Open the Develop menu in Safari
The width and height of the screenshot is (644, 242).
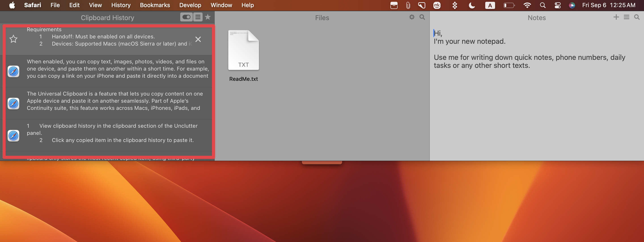(190, 5)
